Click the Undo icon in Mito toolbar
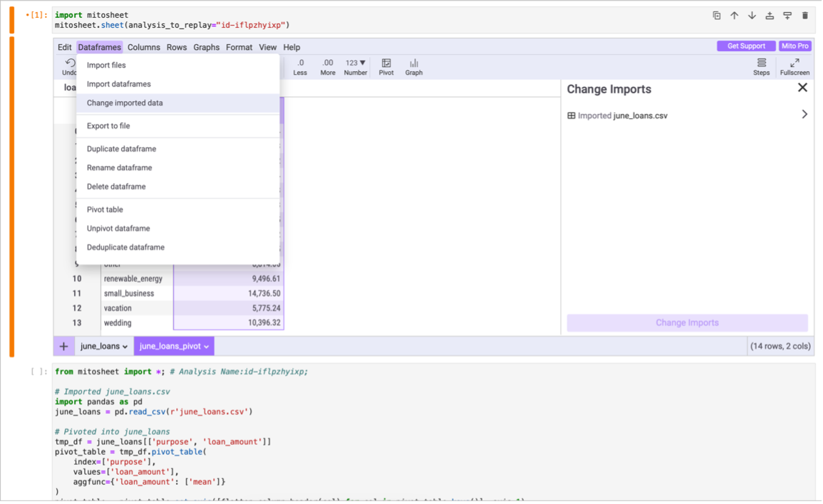 point(70,63)
